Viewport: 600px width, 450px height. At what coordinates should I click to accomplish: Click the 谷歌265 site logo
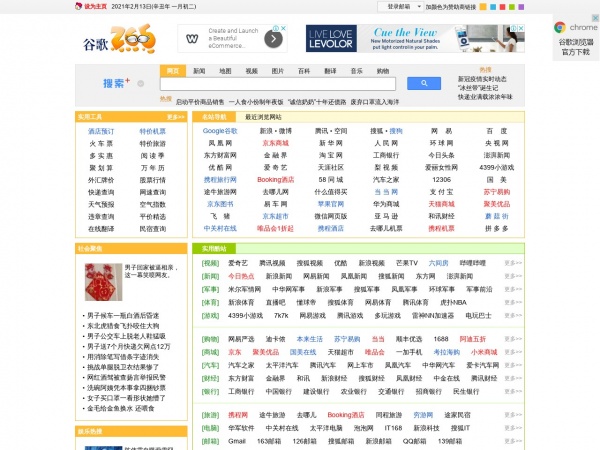pyautogui.click(x=119, y=39)
